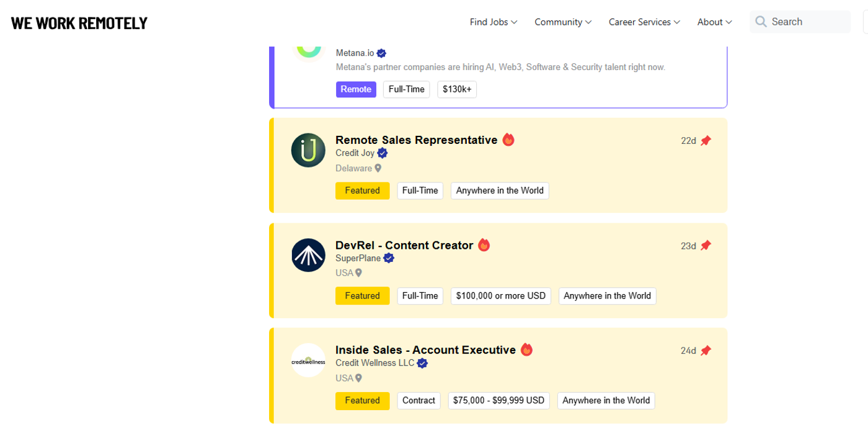Open the Remote Sales Representative job title

(x=416, y=140)
